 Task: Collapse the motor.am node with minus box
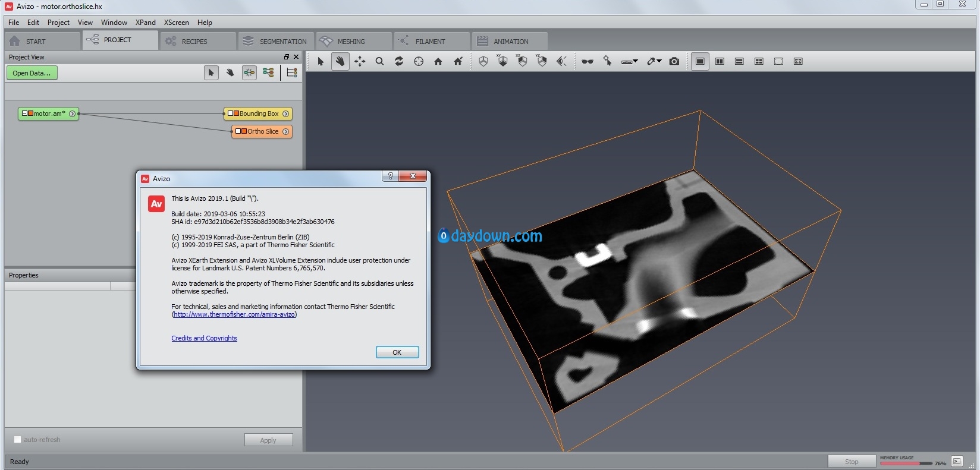tap(24, 113)
